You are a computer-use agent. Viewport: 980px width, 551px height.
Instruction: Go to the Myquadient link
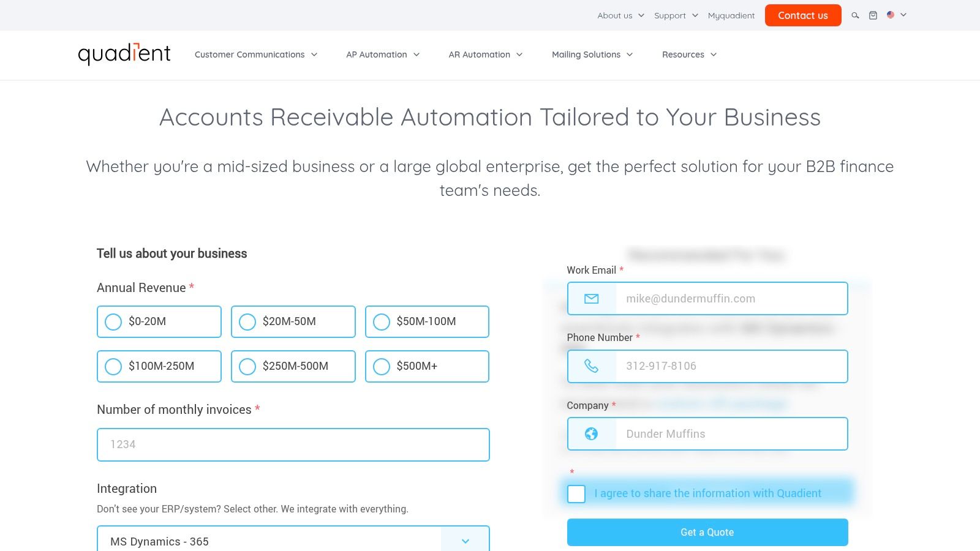(731, 15)
